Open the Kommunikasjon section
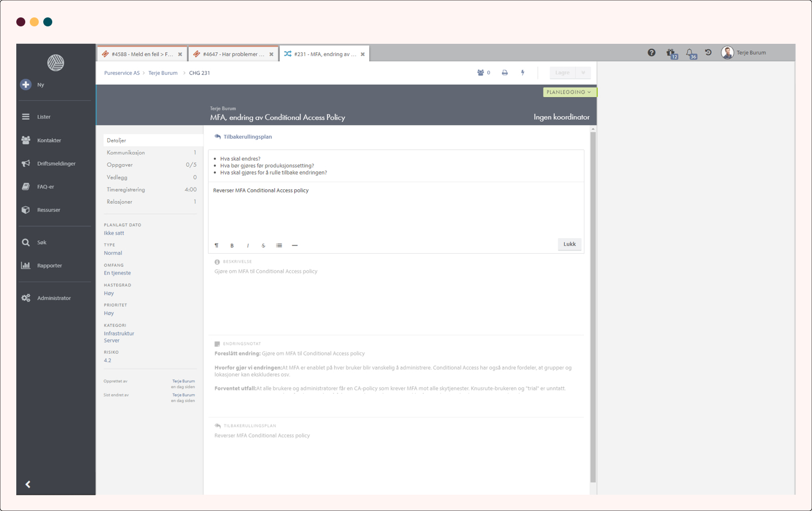The height and width of the screenshot is (511, 812). point(126,153)
